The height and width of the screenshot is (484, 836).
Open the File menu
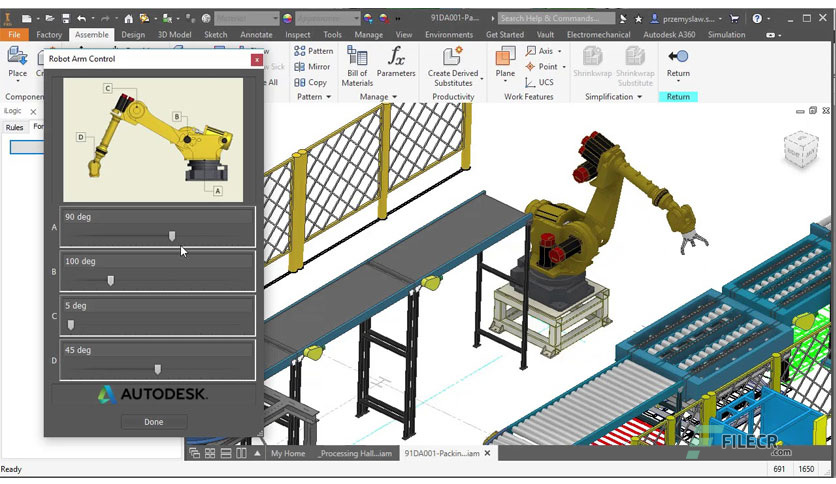(x=14, y=35)
